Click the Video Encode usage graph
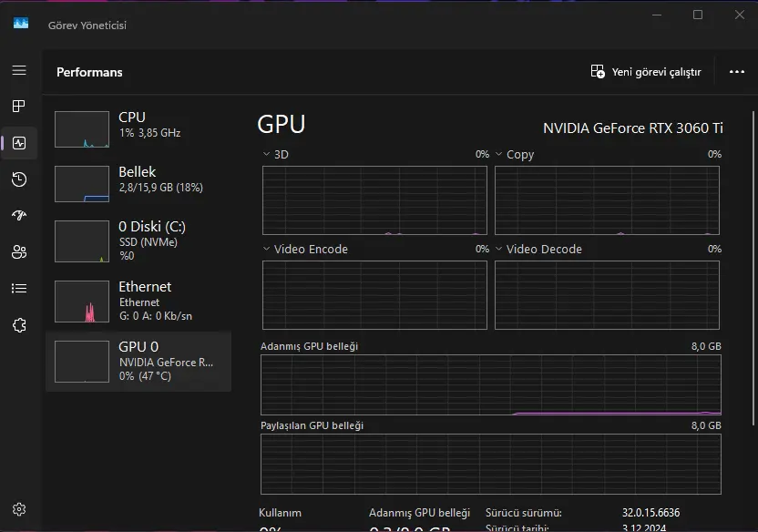This screenshot has height=532, width=758. (x=374, y=295)
